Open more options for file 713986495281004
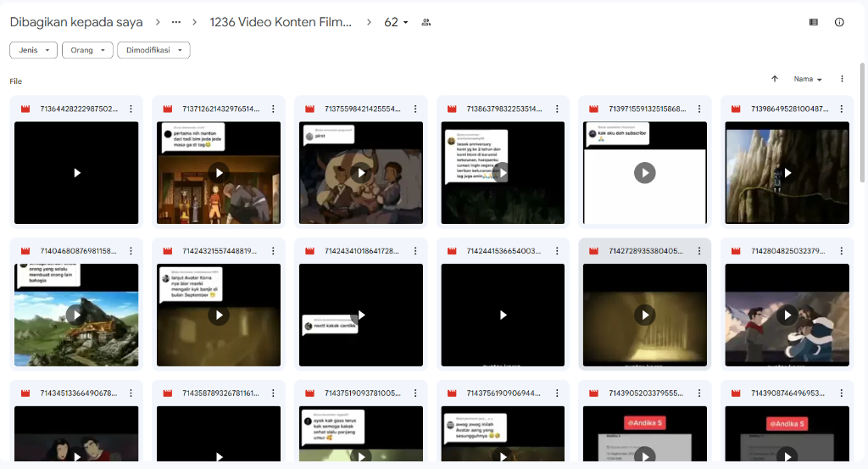 coord(842,109)
